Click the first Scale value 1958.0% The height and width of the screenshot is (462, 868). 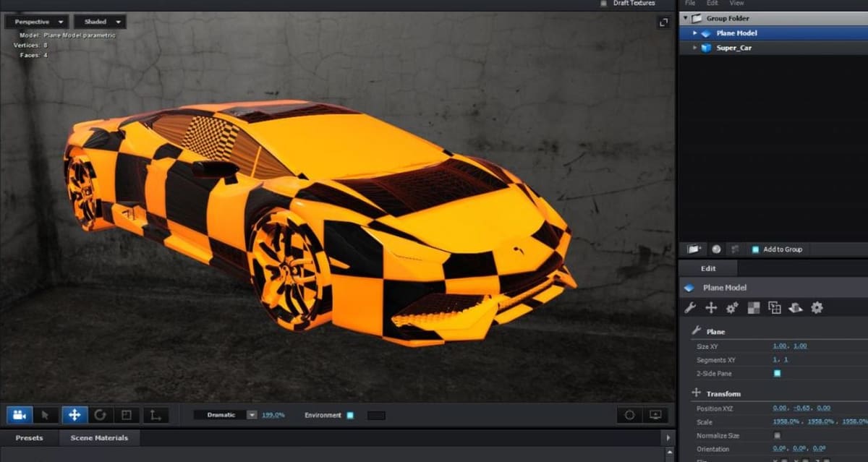[x=786, y=422]
